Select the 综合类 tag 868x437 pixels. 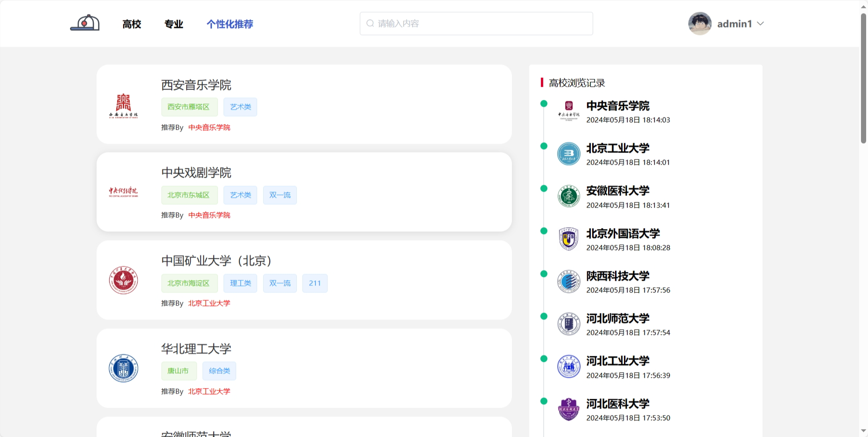tap(219, 371)
